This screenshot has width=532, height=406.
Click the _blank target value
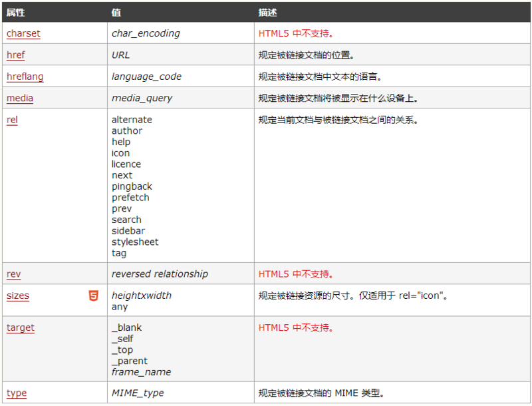point(126,327)
